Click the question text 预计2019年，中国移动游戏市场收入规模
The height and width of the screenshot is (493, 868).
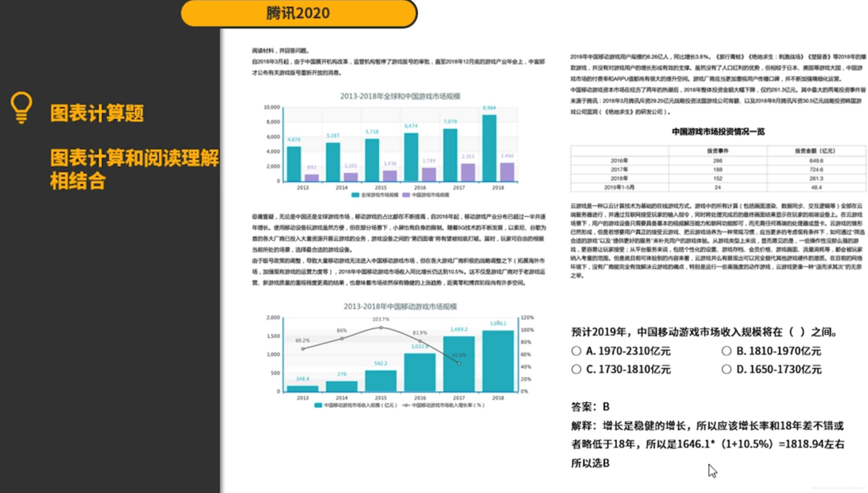point(704,332)
